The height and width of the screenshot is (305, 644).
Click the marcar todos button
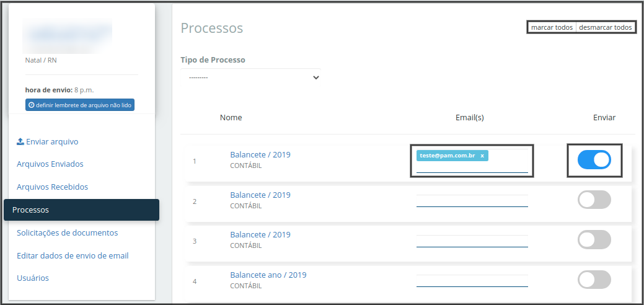pyautogui.click(x=552, y=27)
